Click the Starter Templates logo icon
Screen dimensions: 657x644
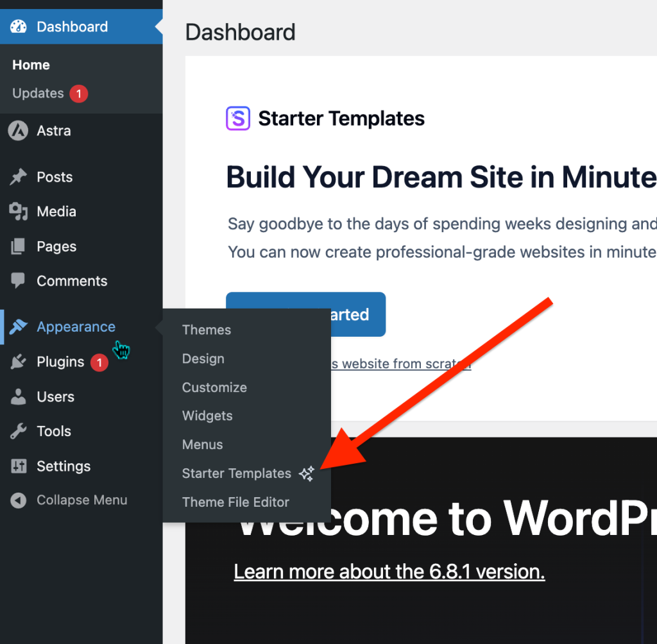click(237, 119)
